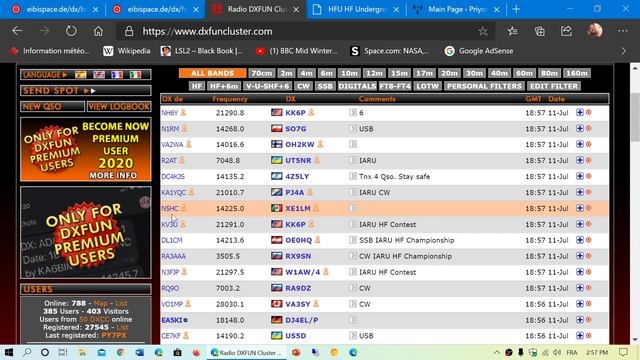Apply the V-U-SHF+6 filter

pyautogui.click(x=267, y=86)
